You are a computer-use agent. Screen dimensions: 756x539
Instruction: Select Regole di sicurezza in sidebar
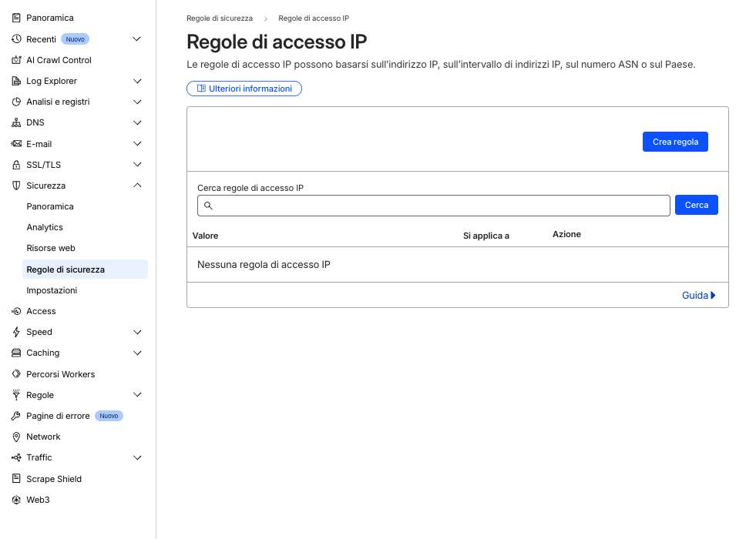(85, 269)
